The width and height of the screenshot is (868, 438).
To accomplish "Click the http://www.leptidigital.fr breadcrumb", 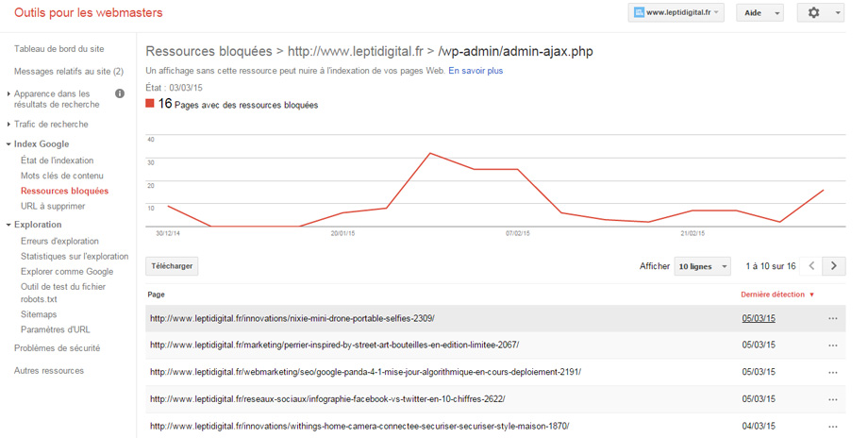I will point(356,52).
